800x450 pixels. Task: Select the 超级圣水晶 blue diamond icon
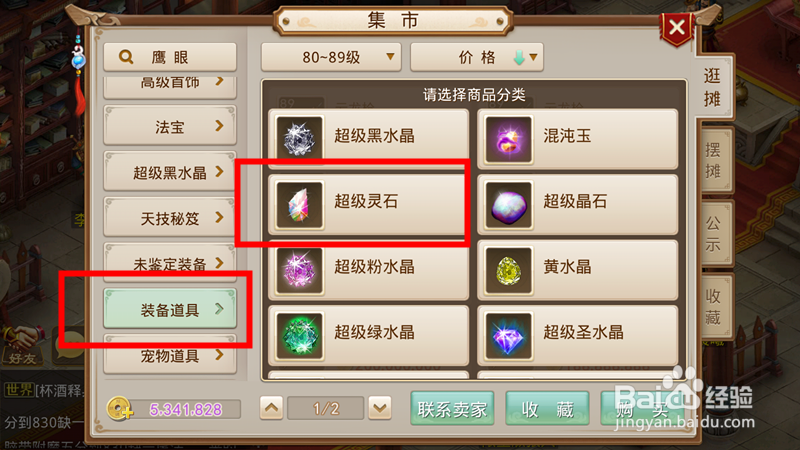pos(508,336)
